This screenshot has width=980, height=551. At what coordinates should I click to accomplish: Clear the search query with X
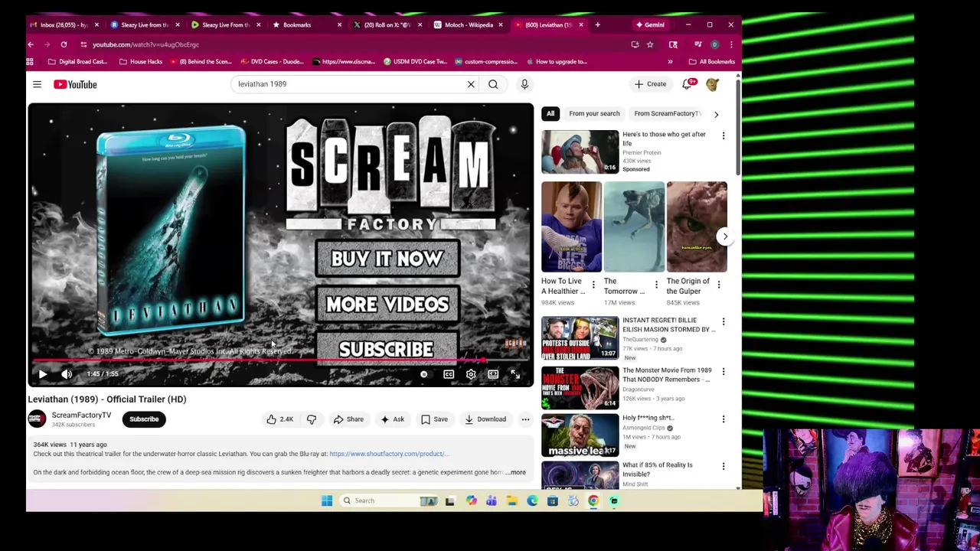(471, 84)
